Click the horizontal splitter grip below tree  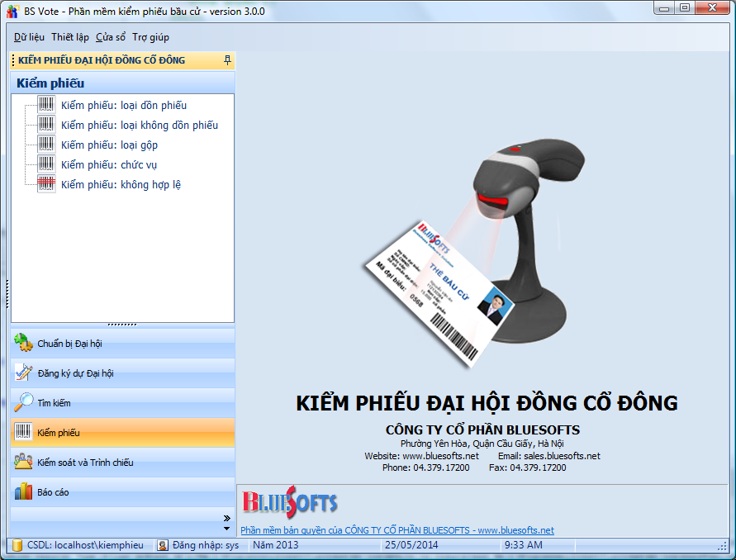pos(122,324)
